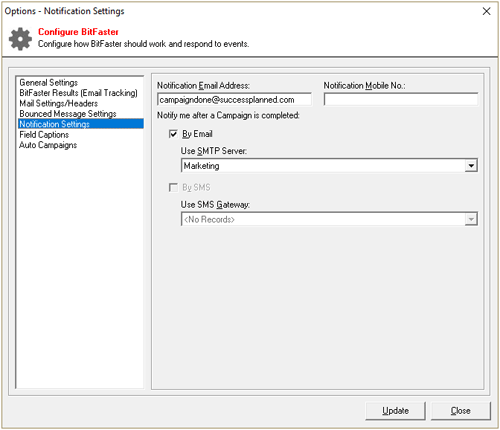Close the Options dialog with the X
The height and width of the screenshot is (430, 500).
(486, 11)
